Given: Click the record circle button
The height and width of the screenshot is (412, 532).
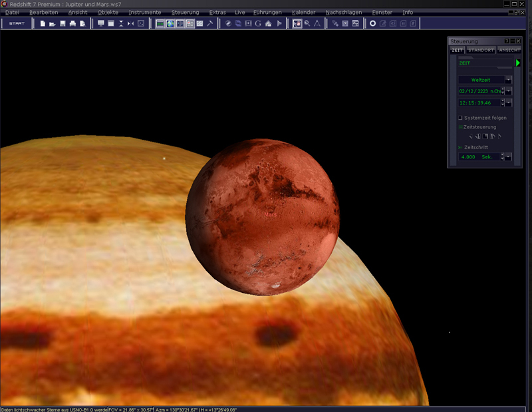Looking at the screenshot, I should [372, 23].
